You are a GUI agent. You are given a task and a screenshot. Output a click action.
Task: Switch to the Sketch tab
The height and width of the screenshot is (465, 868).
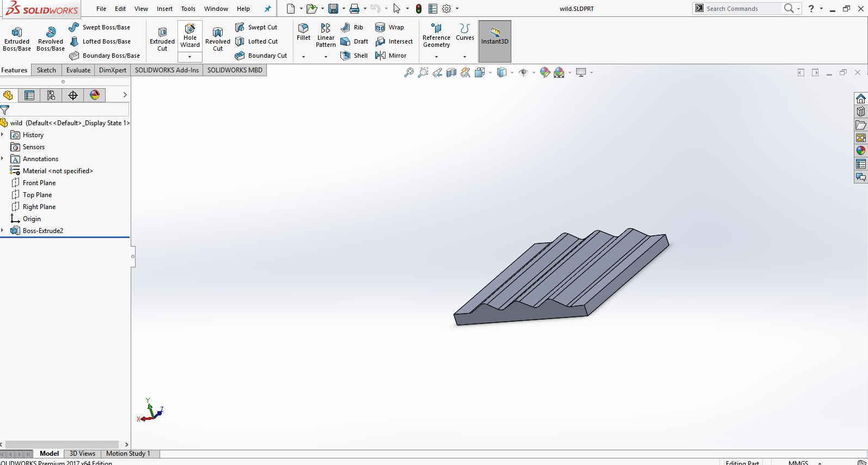pos(46,70)
